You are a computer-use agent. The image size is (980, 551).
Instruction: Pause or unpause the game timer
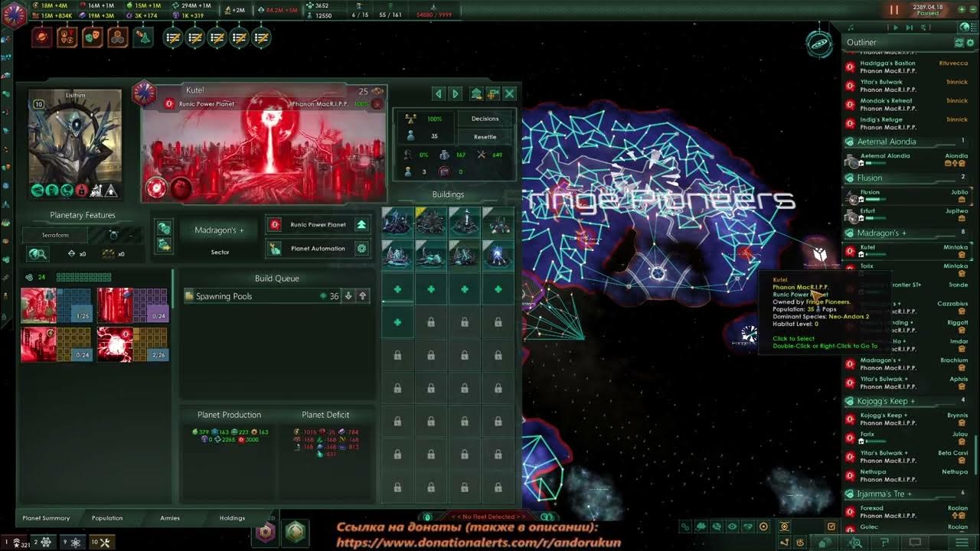coord(893,10)
